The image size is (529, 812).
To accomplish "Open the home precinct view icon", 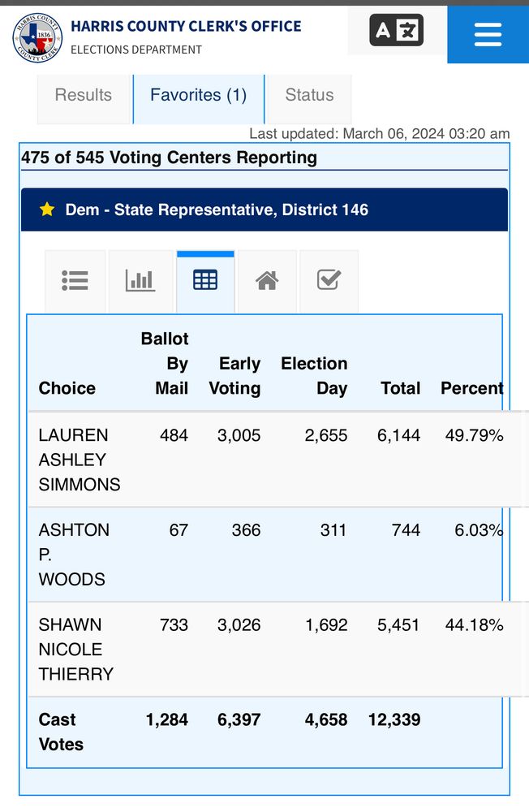I will [x=267, y=281].
